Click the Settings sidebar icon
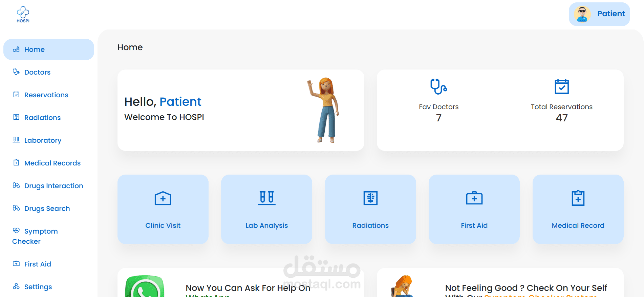Screen dimensions: 644x297 [16, 286]
